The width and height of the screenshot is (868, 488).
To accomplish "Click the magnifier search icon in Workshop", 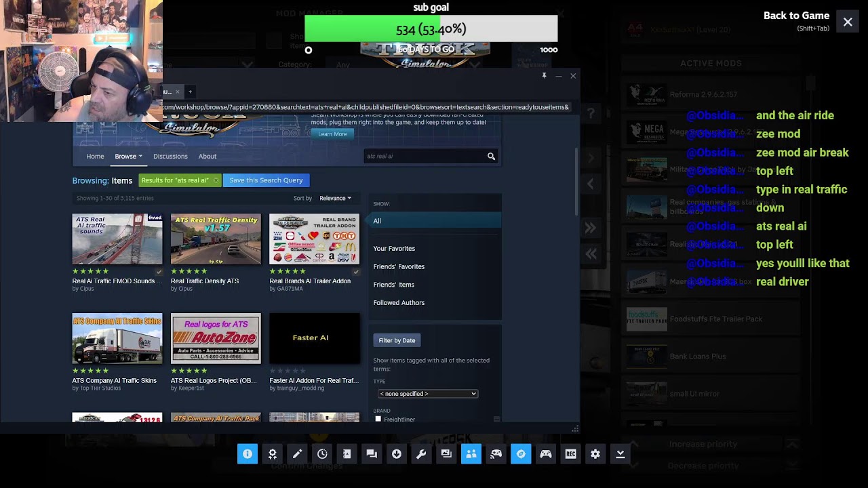I will point(491,157).
